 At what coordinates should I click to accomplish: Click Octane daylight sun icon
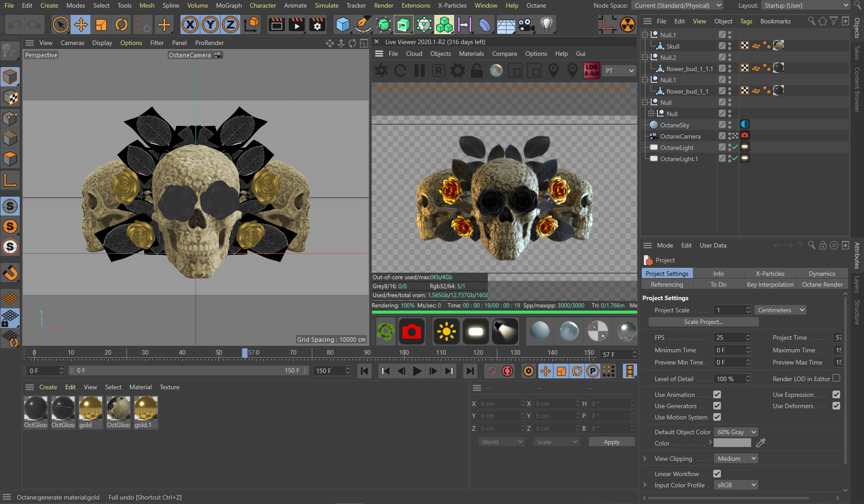446,332
